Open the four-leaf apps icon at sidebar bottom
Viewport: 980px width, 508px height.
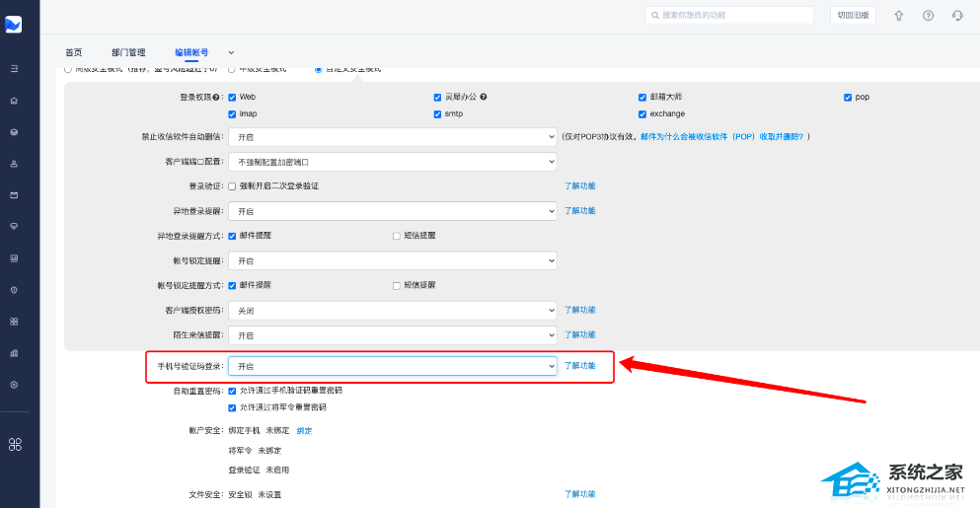pos(14,445)
